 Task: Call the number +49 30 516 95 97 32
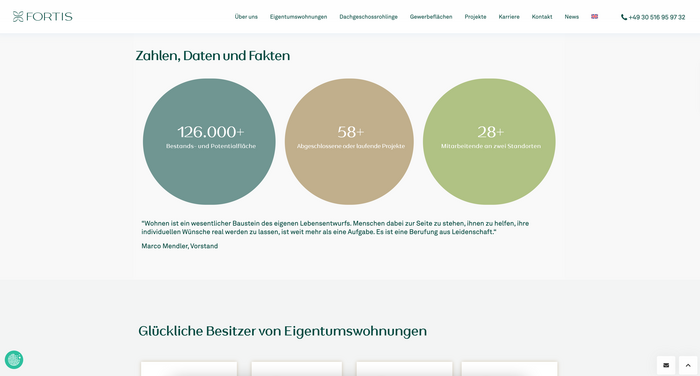click(657, 17)
